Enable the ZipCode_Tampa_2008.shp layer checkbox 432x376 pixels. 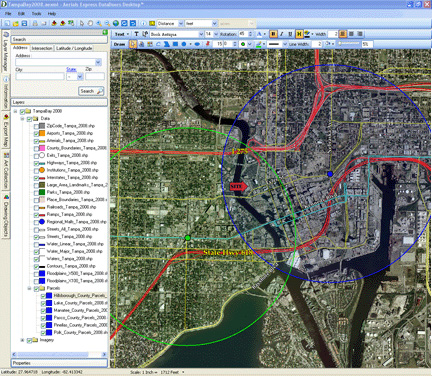(x=36, y=126)
